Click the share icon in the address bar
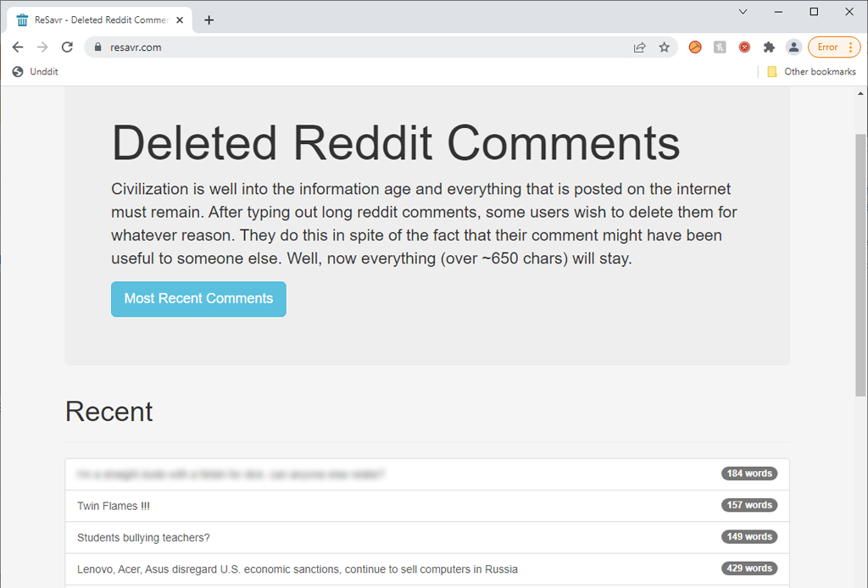 (x=640, y=47)
